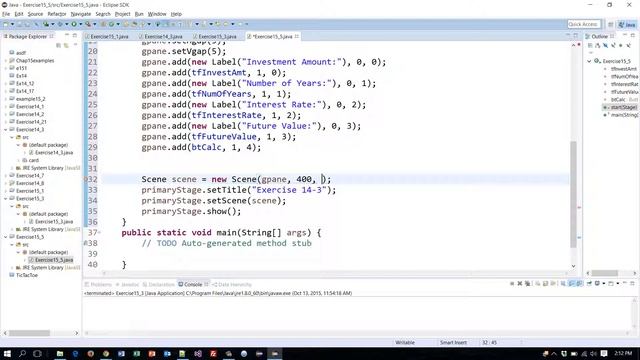
Task: Select TicTacToe project in Package Explorer
Action: [x=24, y=275]
